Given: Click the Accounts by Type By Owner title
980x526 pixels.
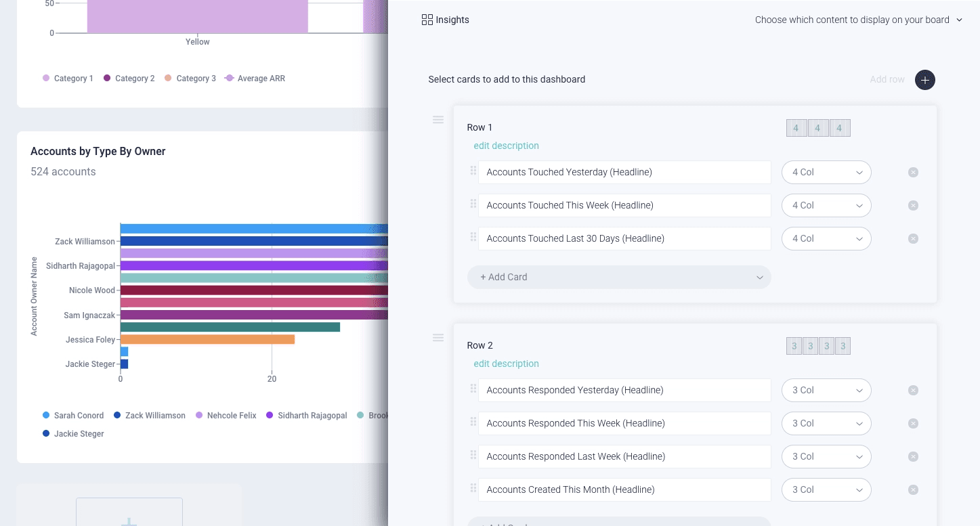Looking at the screenshot, I should (x=98, y=151).
